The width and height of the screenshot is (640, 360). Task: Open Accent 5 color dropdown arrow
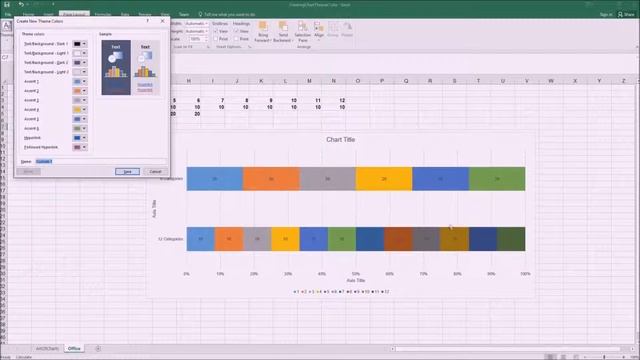[84, 119]
